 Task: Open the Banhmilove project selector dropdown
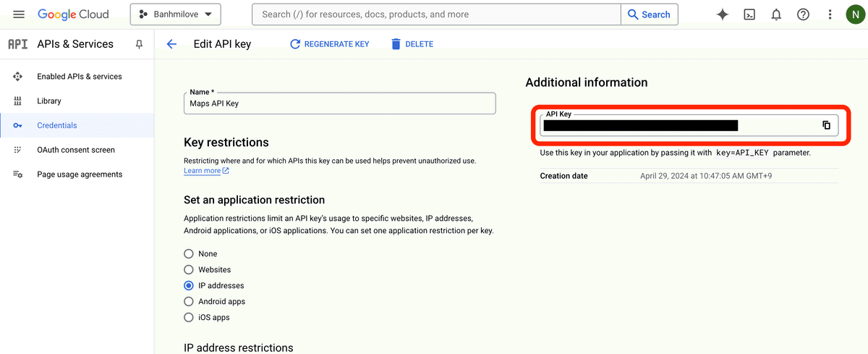(x=176, y=14)
